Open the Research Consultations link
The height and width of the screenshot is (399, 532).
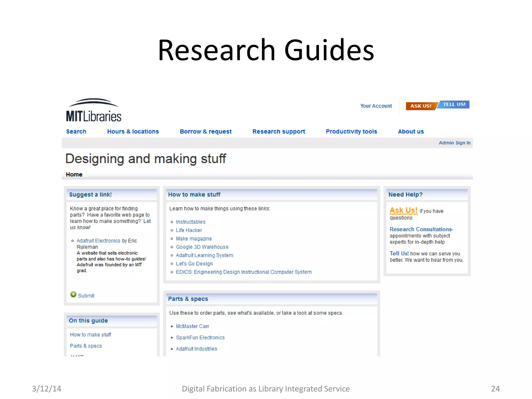pyautogui.click(x=421, y=229)
